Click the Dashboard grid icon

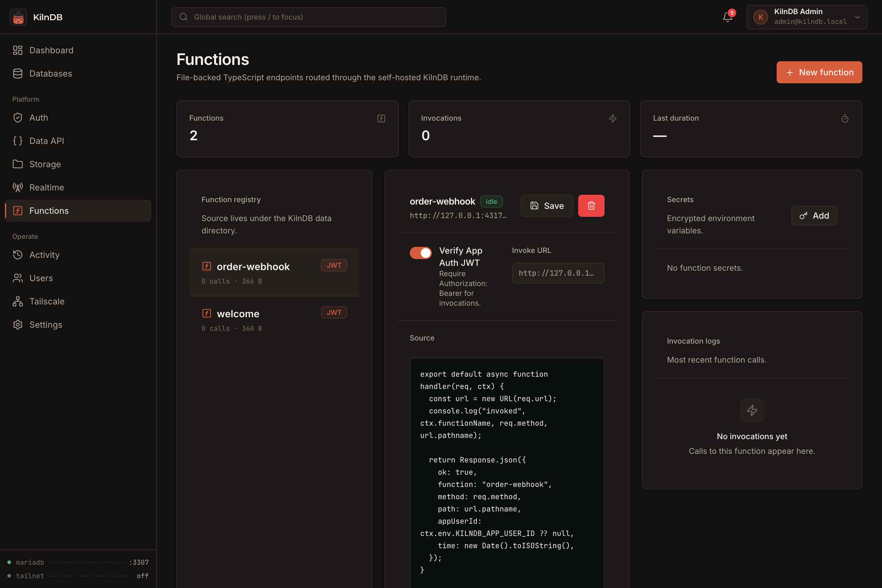(18, 50)
